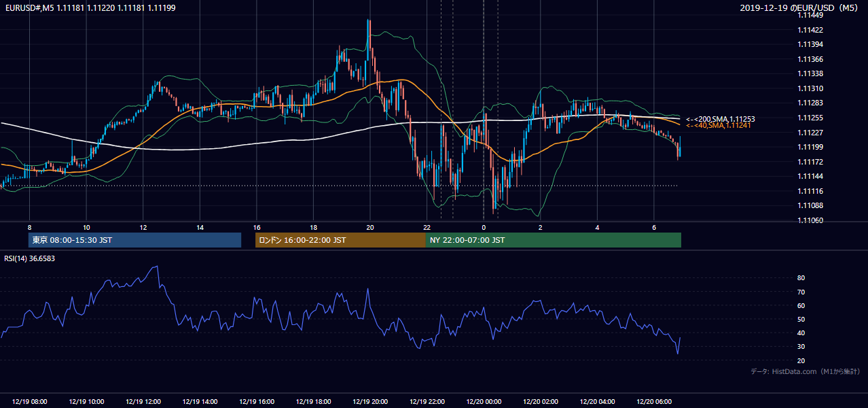
Task: Select the ロンドン 16:00-22:00 JST session bar
Action: point(340,240)
